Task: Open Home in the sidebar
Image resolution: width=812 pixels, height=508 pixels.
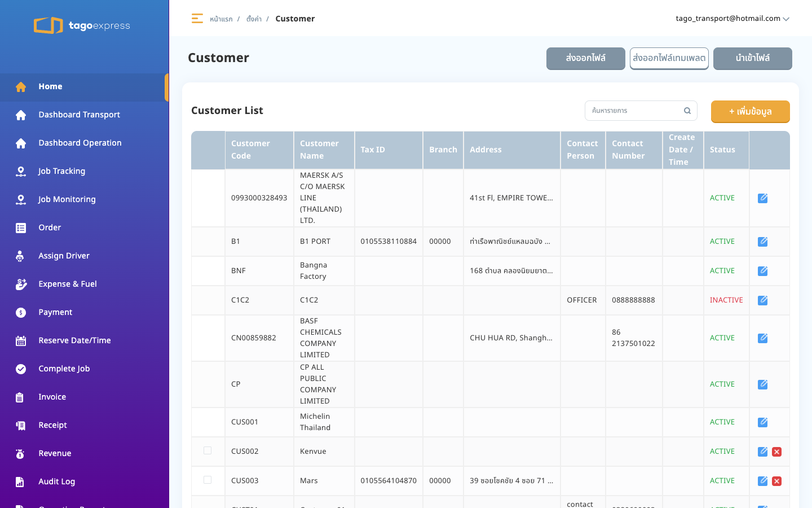Action: point(85,87)
